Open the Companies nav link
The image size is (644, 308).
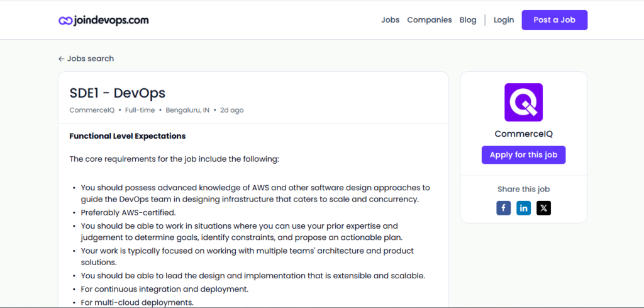click(x=429, y=20)
